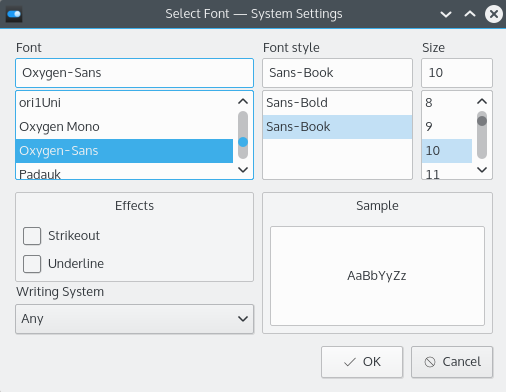Click the Font style input field
The image size is (506, 392).
point(337,73)
